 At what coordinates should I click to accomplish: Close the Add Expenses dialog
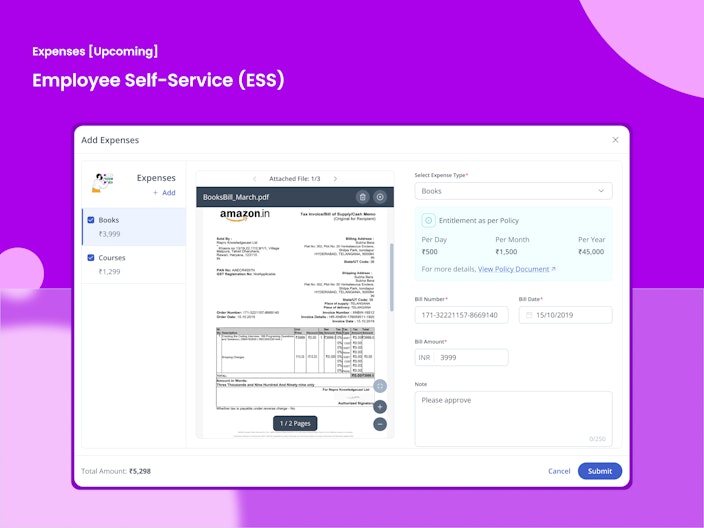pos(615,140)
